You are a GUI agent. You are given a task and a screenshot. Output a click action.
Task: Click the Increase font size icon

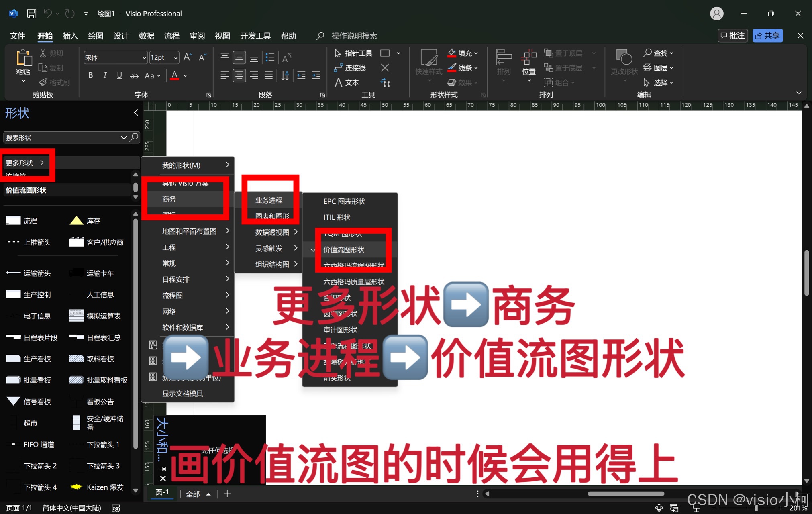pos(188,57)
